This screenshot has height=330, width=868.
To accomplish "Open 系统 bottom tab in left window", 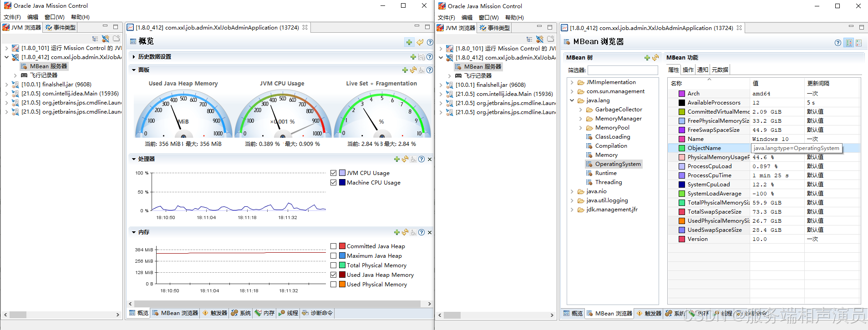I will click(x=241, y=313).
